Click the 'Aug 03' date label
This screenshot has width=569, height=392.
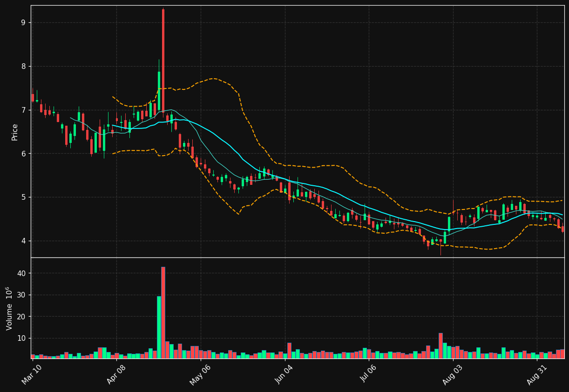[453, 374]
